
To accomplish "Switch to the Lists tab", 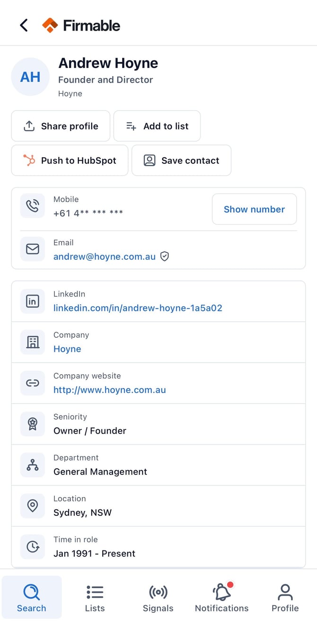I will (95, 597).
